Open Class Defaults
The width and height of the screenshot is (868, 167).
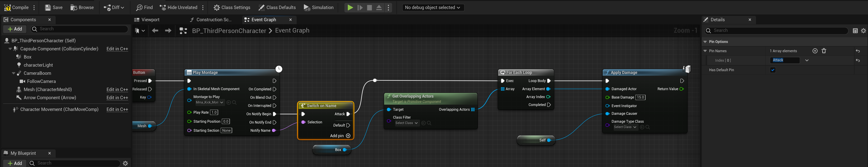[277, 7]
